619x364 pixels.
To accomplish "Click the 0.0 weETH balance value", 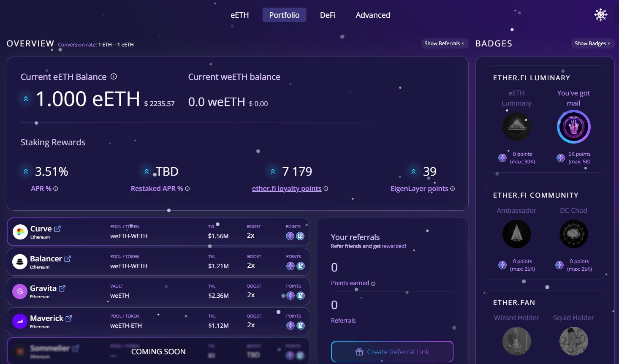I will point(217,102).
